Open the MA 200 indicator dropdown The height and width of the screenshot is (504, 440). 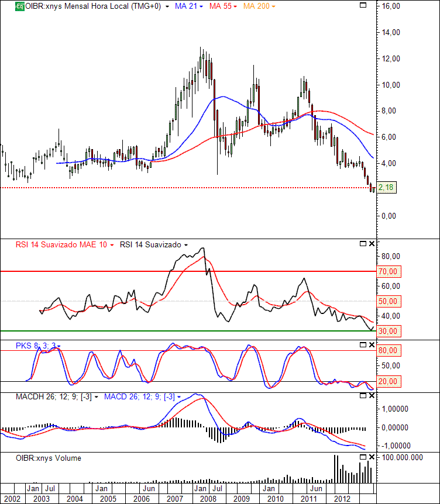click(x=273, y=7)
